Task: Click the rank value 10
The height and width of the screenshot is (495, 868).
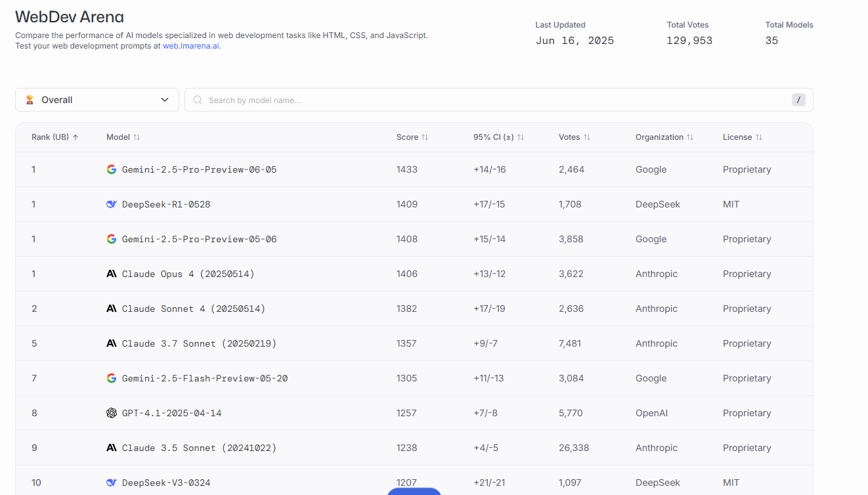Action: [36, 483]
